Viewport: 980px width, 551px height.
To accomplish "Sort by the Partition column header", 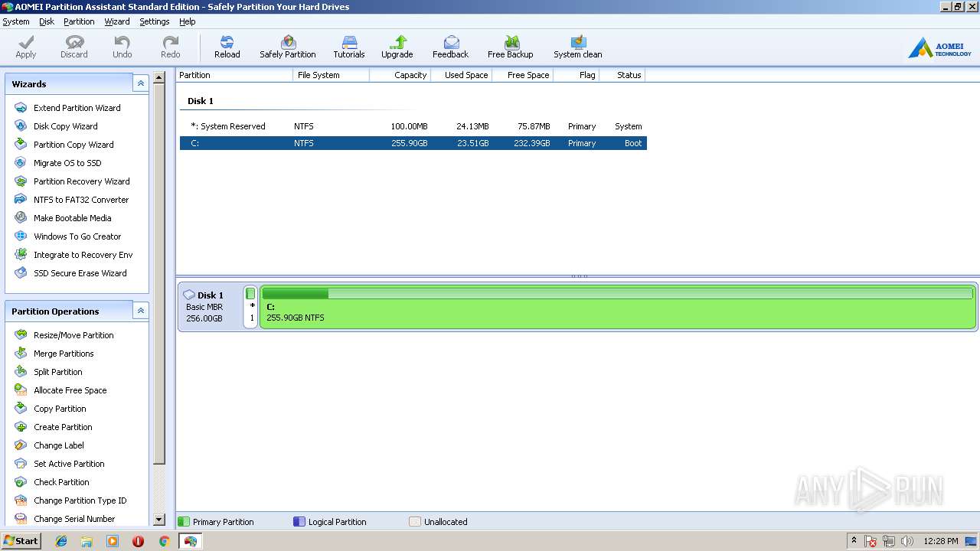I will pos(234,75).
